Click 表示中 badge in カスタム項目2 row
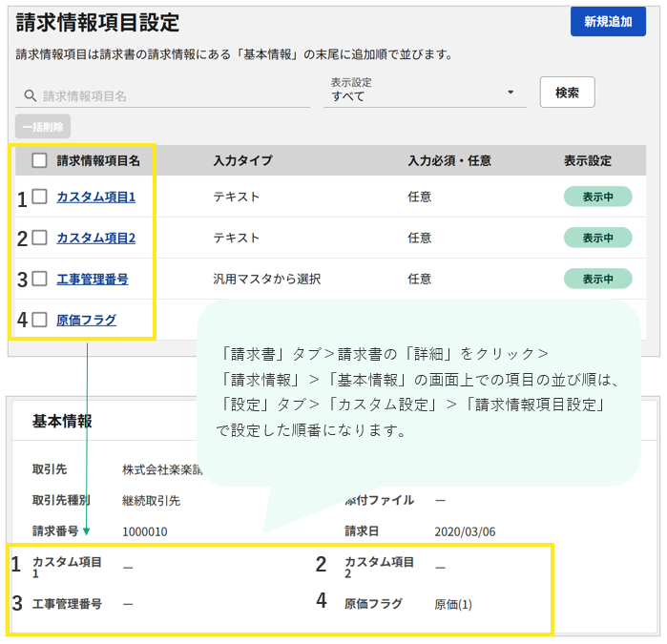Image resolution: width=667 pixels, height=644 pixels. pyautogui.click(x=597, y=238)
